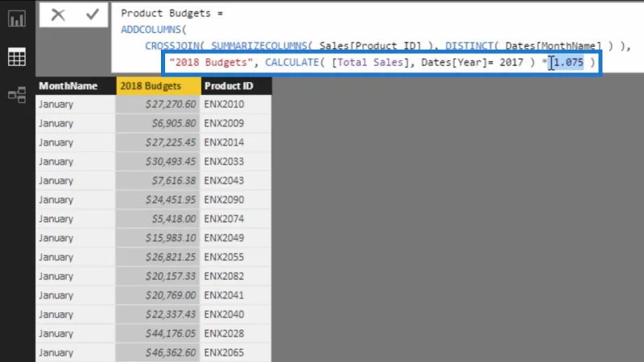This screenshot has width=644, height=362.
Task: Open the Report view icon
Action: click(17, 19)
